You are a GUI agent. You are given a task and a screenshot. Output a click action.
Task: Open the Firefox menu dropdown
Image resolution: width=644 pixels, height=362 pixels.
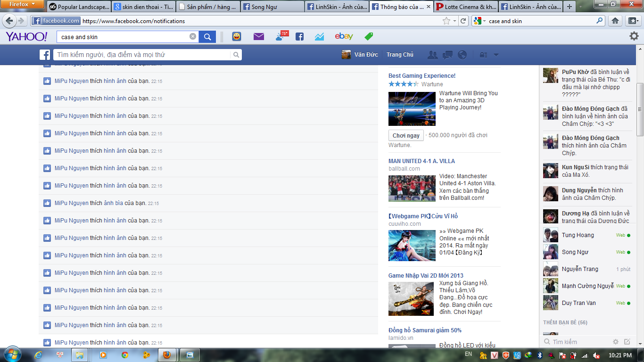tap(22, 4)
